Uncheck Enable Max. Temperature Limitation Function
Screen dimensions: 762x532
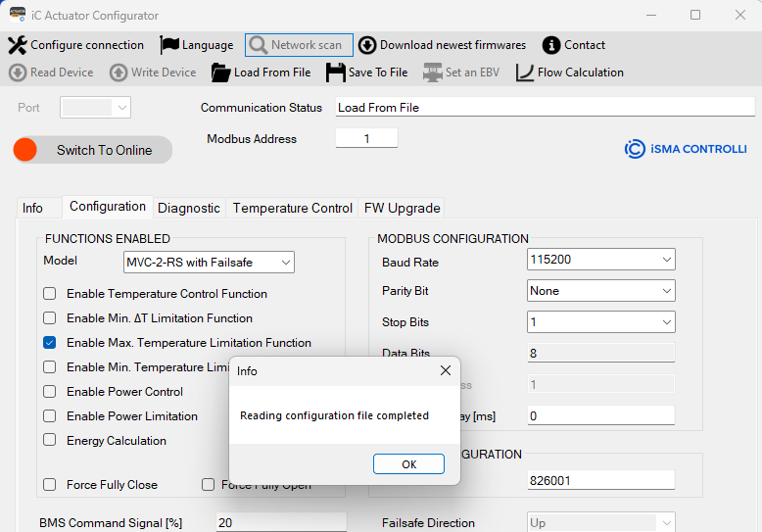[x=50, y=342]
